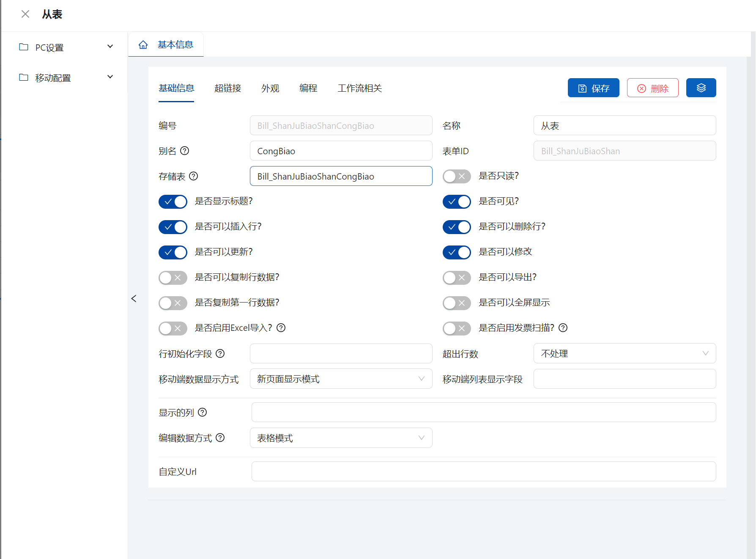This screenshot has width=756, height=559.
Task: Enable 是否可以全屏显示 switch
Action: (457, 303)
